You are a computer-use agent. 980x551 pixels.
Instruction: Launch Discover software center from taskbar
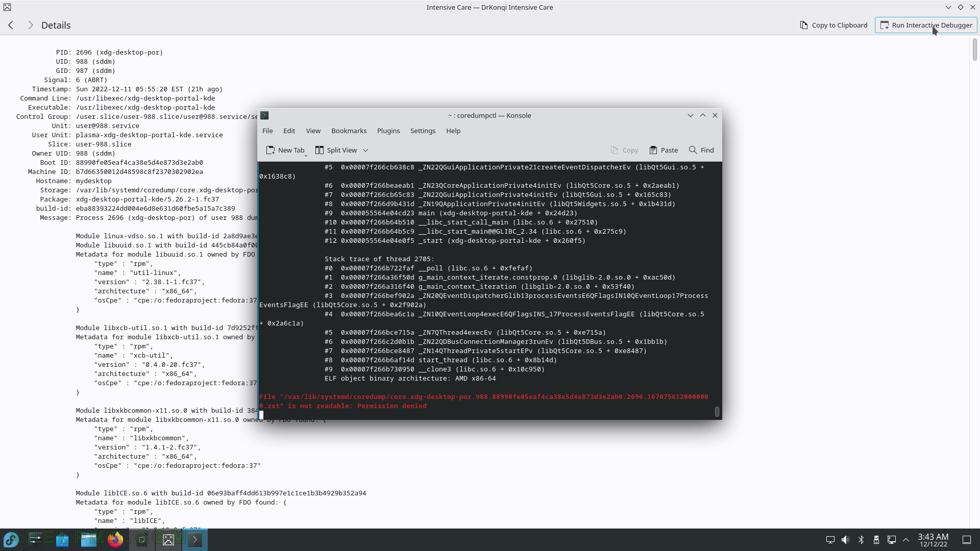tap(62, 540)
